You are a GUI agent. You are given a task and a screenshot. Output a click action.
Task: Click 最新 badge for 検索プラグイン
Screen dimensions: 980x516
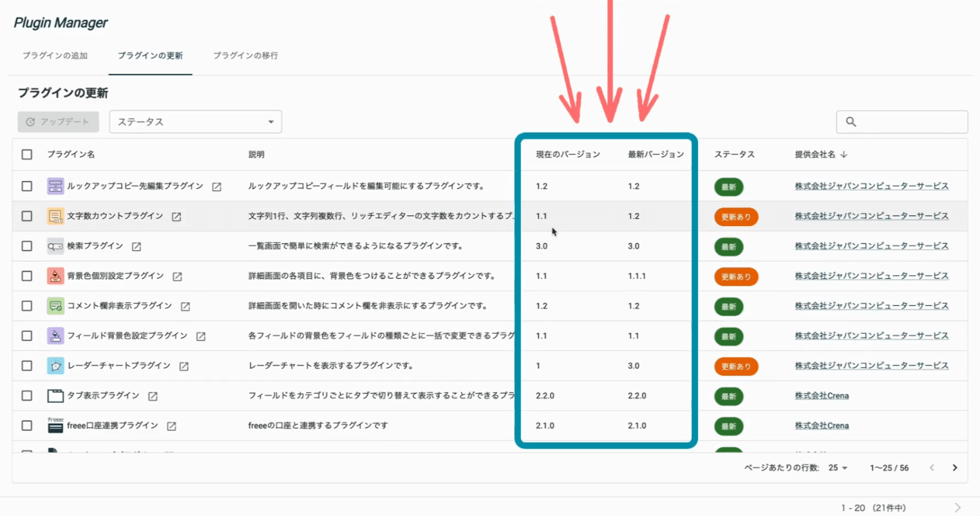[728, 247]
